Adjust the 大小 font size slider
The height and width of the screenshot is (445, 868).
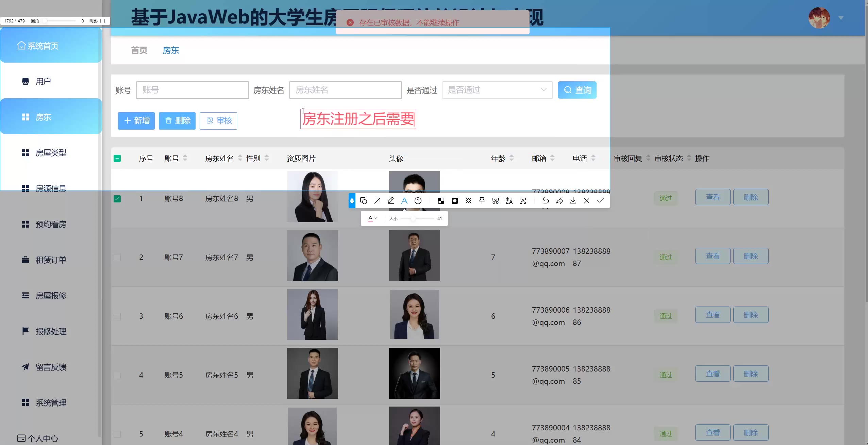click(x=413, y=218)
